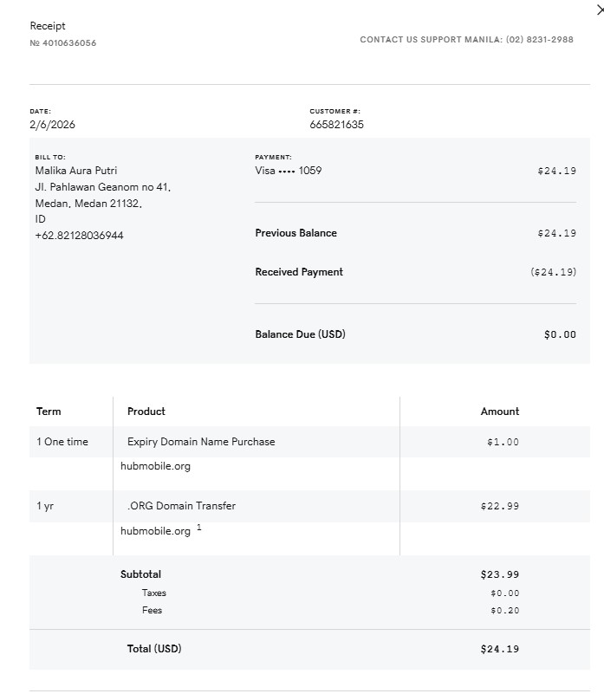Click hubmobile.org under Expiry Domain Purchase
Screen dimensions: 604x700
[x=155, y=466]
